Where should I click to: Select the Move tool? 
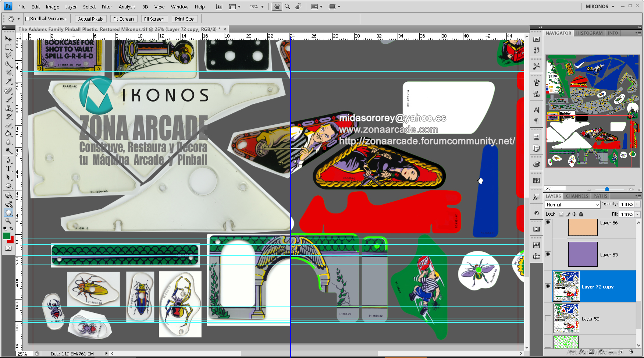(8, 39)
